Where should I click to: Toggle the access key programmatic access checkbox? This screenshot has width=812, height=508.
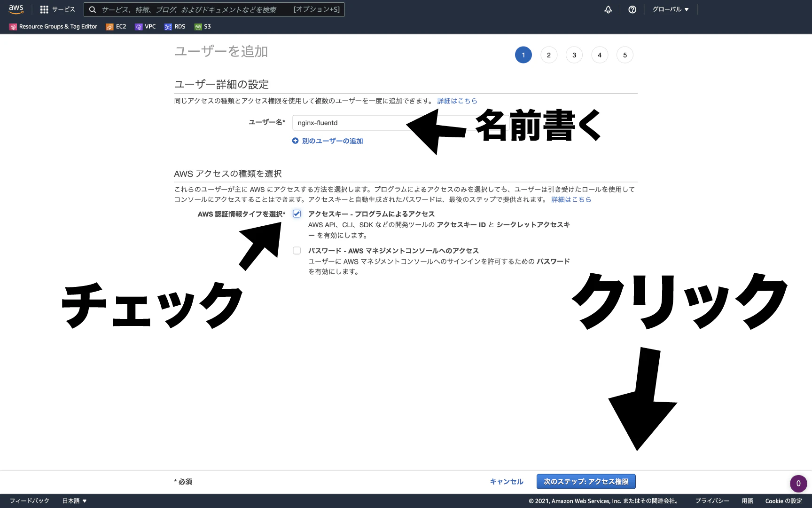pyautogui.click(x=297, y=214)
